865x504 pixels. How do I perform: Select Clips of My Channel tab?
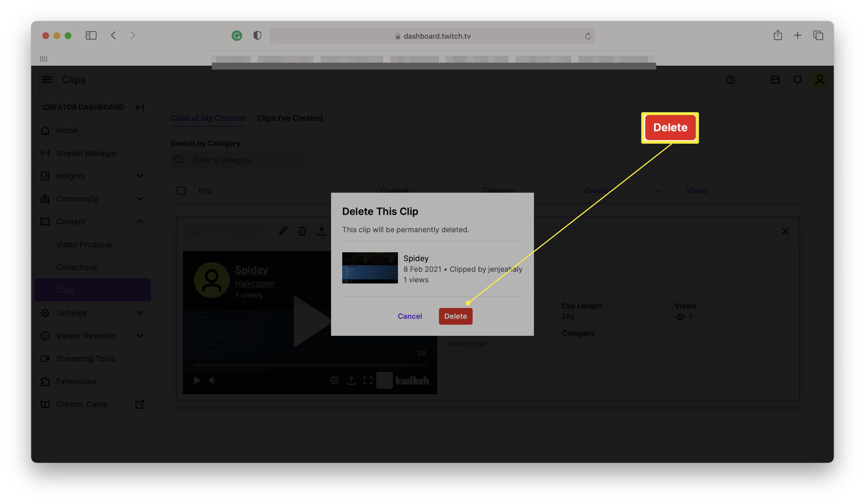tap(208, 118)
